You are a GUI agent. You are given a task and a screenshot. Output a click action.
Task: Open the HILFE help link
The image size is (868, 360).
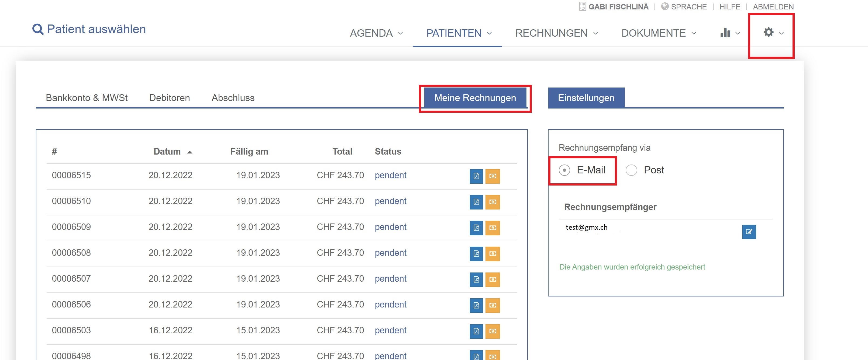pyautogui.click(x=729, y=7)
